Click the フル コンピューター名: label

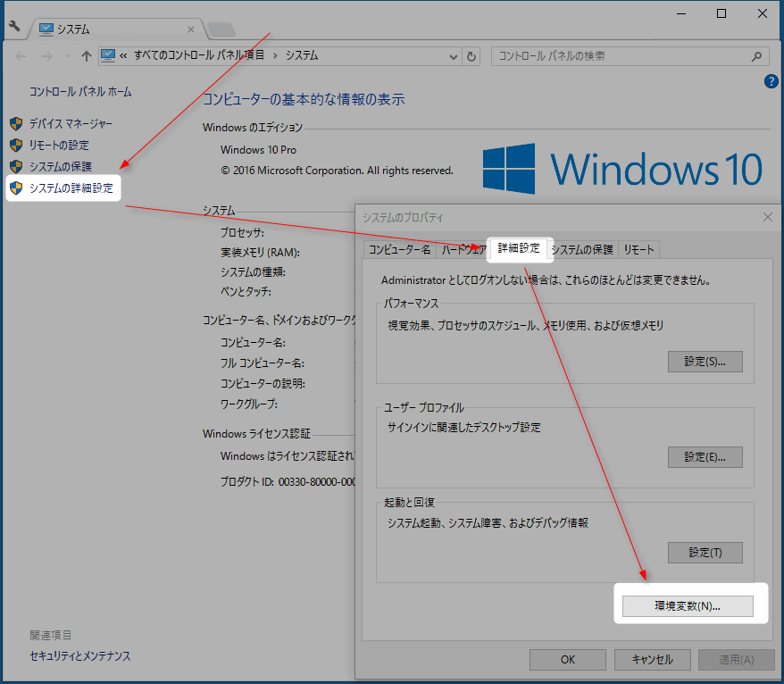point(263,363)
